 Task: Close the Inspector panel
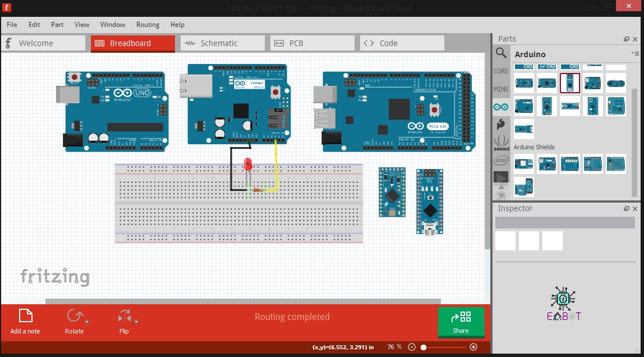pyautogui.click(x=635, y=209)
